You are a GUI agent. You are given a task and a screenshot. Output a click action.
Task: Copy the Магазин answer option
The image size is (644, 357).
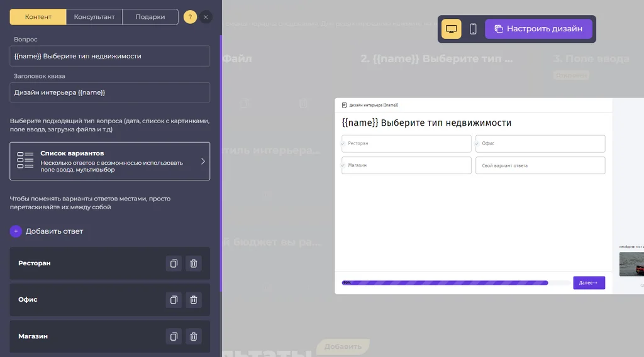coord(174,336)
